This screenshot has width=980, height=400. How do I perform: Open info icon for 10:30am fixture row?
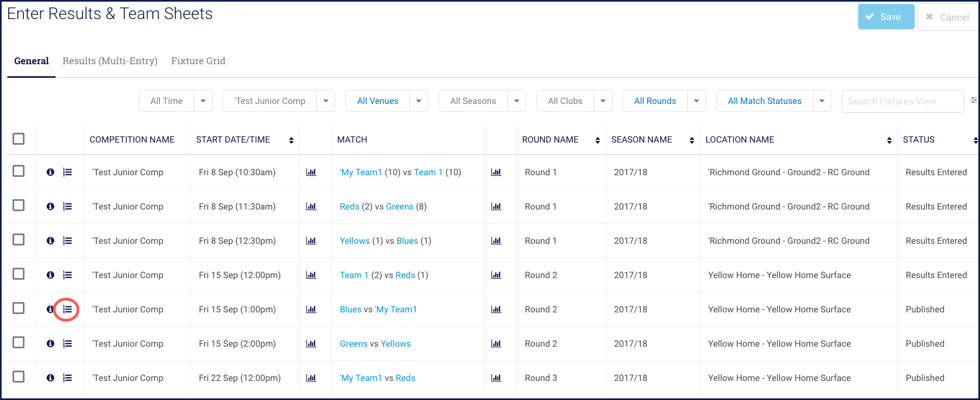(51, 172)
